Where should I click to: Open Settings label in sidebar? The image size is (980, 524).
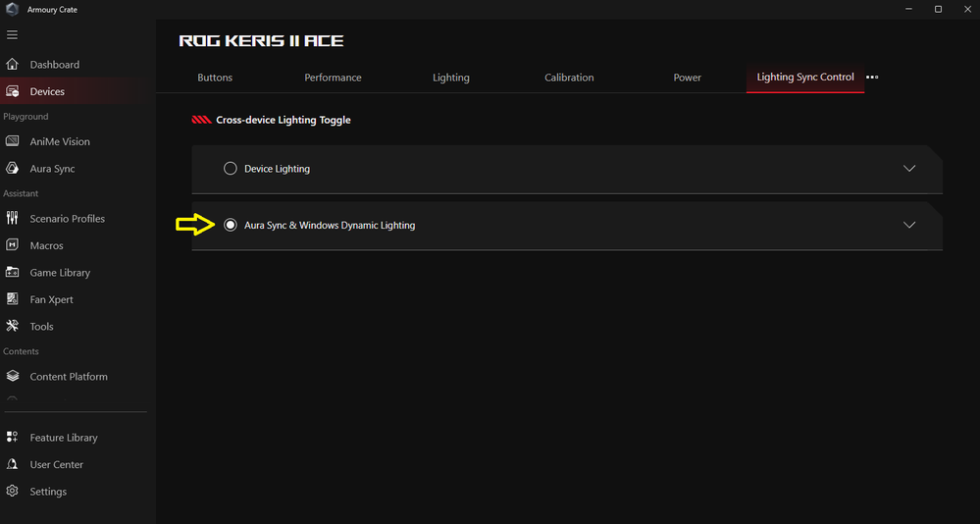[48, 492]
